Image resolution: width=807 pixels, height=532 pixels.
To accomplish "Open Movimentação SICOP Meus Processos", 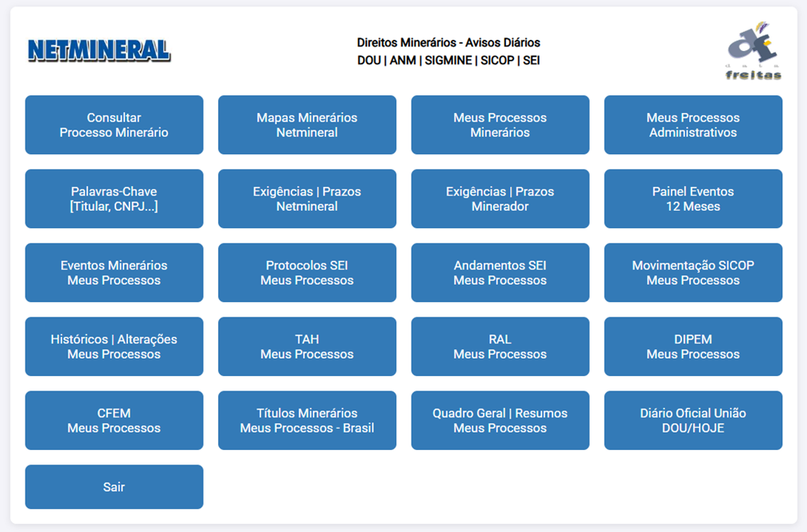I will pyautogui.click(x=693, y=273).
